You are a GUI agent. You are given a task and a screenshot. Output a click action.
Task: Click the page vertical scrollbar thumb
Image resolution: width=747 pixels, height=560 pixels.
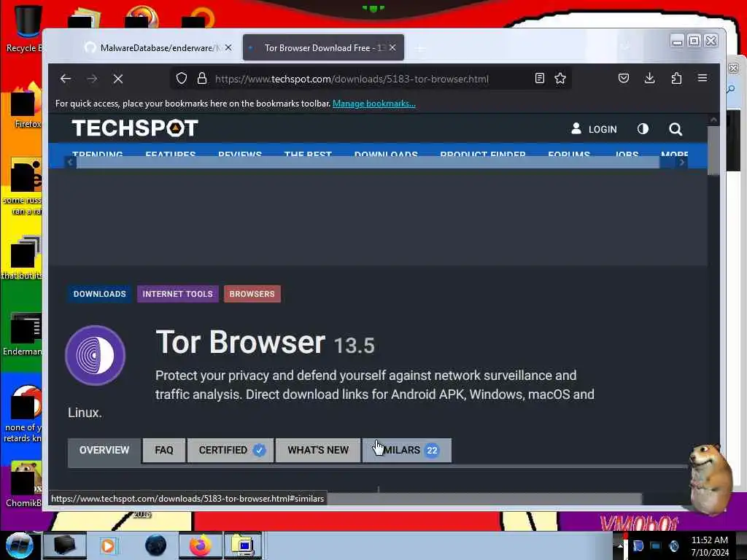coord(713,150)
